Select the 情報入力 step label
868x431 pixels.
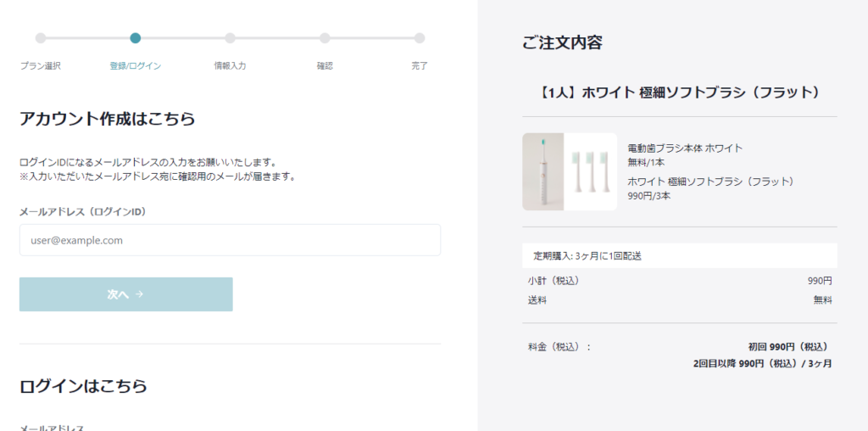(x=230, y=65)
